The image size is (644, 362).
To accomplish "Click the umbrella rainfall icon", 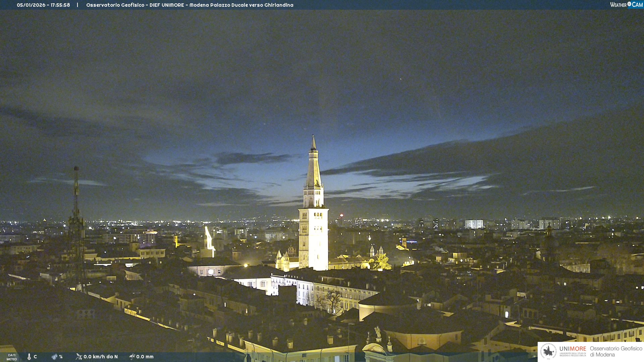I will pos(132,357).
